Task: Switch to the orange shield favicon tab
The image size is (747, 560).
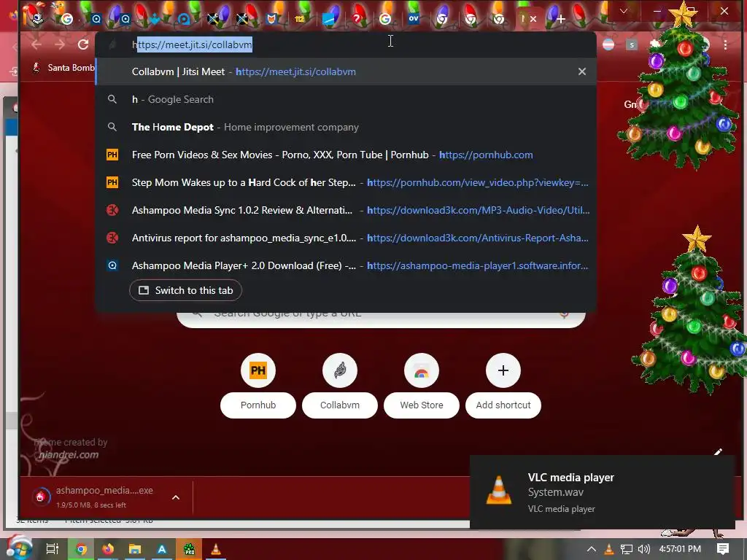Action: [x=271, y=19]
